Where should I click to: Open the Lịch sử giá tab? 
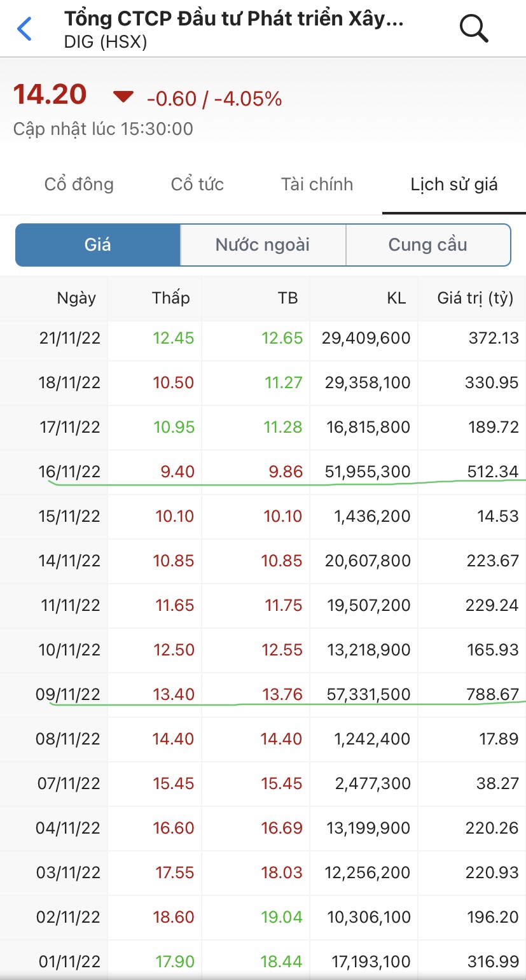(x=453, y=185)
